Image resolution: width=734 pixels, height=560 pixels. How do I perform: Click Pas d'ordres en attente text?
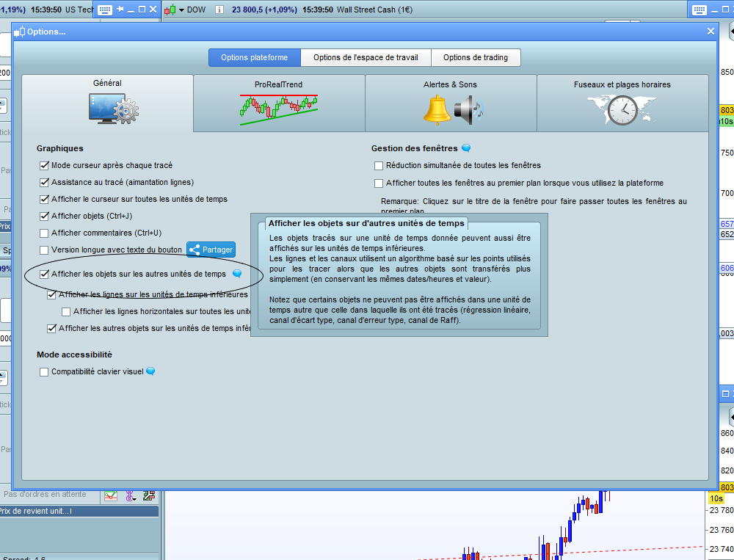tap(45, 494)
